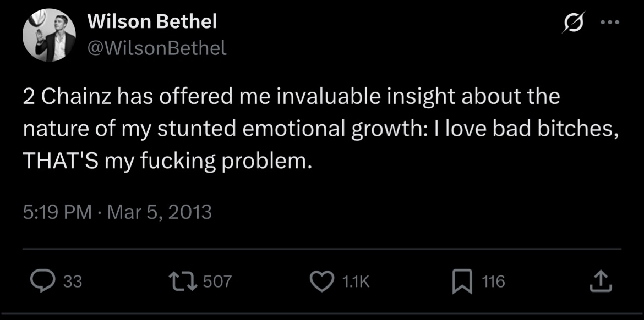Open the three-dot more options menu
644x320 pixels.
[x=610, y=22]
